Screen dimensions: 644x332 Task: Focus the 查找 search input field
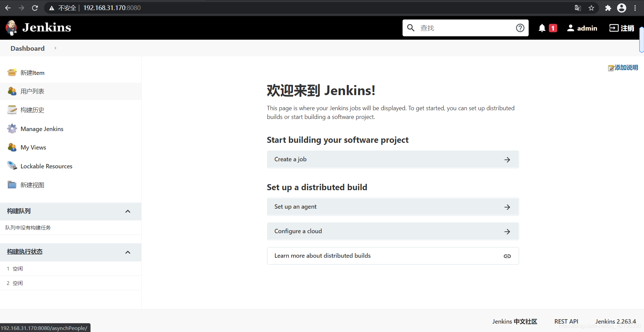[x=466, y=28]
